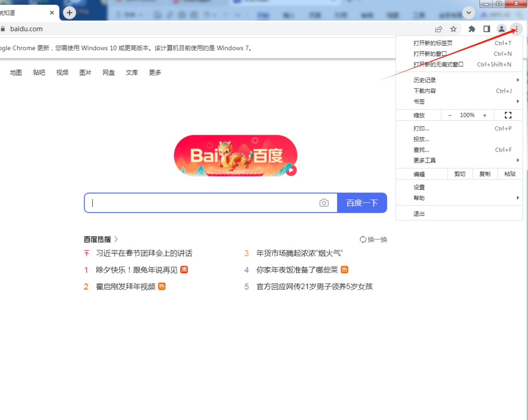Open the tab search dropdown arrow
The width and height of the screenshot is (528, 420).
point(468,13)
